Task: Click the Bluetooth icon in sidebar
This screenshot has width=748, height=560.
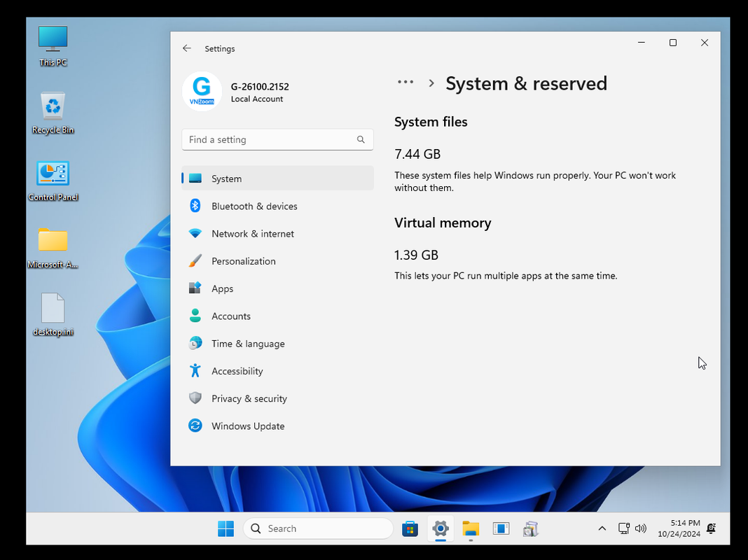Action: [195, 206]
